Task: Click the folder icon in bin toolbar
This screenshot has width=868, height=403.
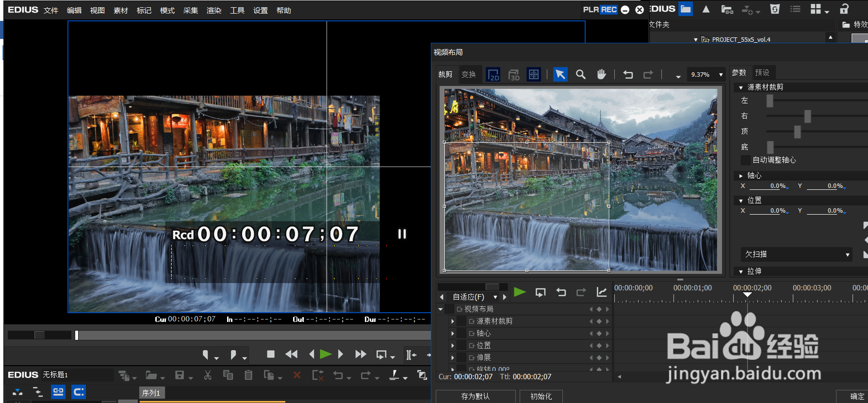Action: (x=686, y=9)
